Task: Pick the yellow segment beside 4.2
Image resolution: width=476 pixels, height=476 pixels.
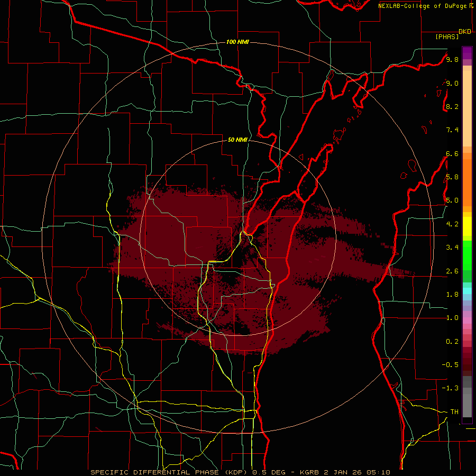Action: [467, 226]
